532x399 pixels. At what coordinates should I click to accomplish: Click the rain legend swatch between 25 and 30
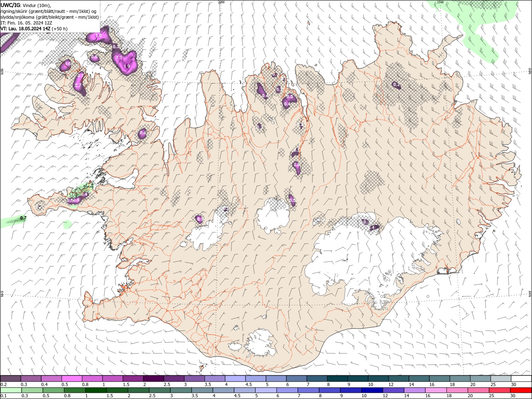point(500,390)
